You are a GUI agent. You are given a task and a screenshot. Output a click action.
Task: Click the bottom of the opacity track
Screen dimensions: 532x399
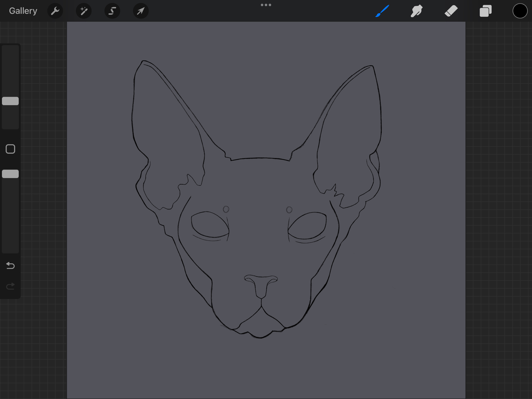click(x=10, y=249)
